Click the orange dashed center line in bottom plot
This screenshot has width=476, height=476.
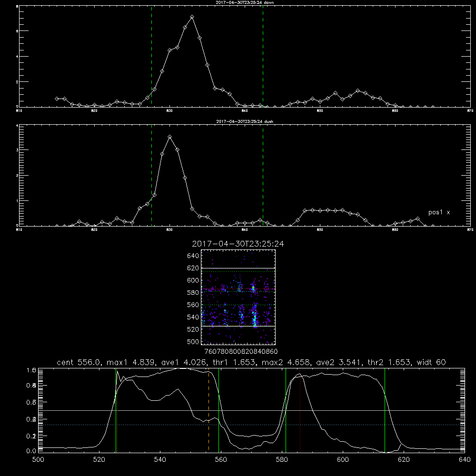(208, 412)
